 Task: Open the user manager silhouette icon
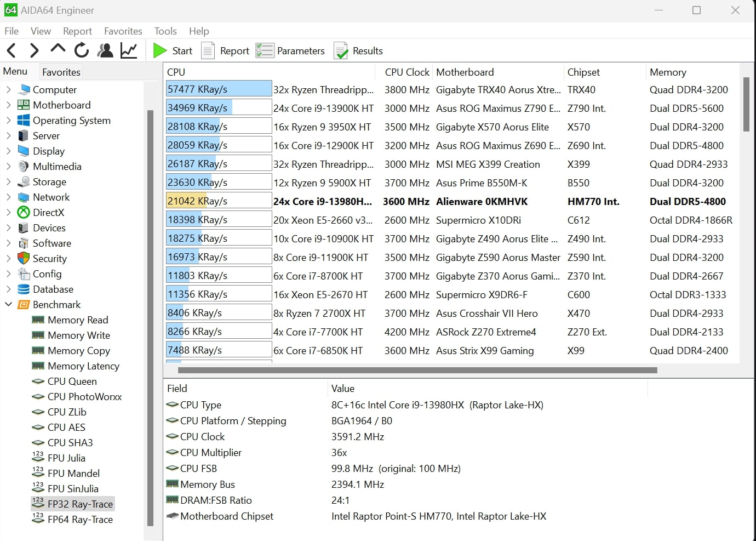pyautogui.click(x=105, y=50)
